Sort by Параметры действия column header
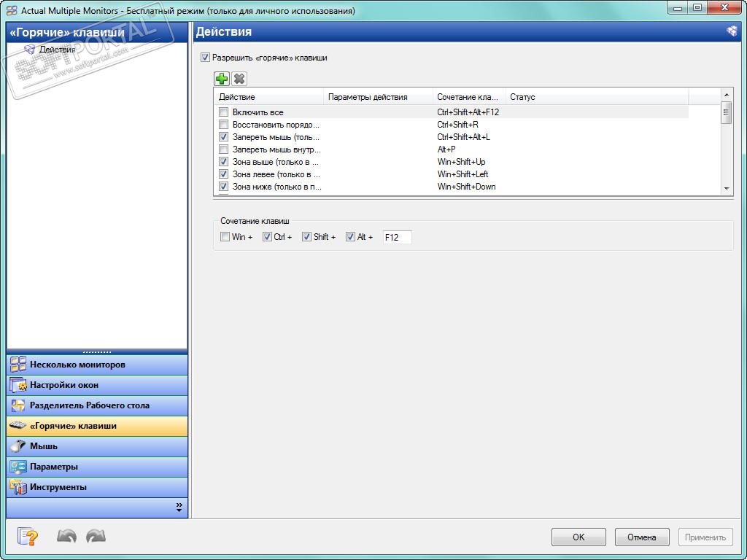 tap(379, 97)
